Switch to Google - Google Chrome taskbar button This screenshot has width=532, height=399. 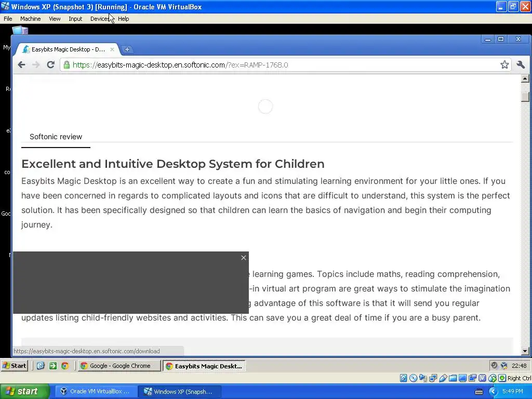(119, 366)
